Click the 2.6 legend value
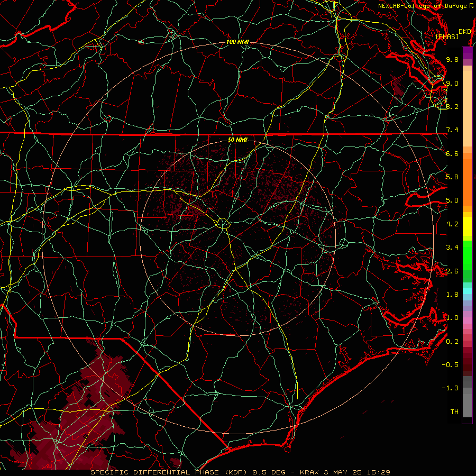Image resolution: width=476 pixels, height=476 pixels. click(x=452, y=271)
